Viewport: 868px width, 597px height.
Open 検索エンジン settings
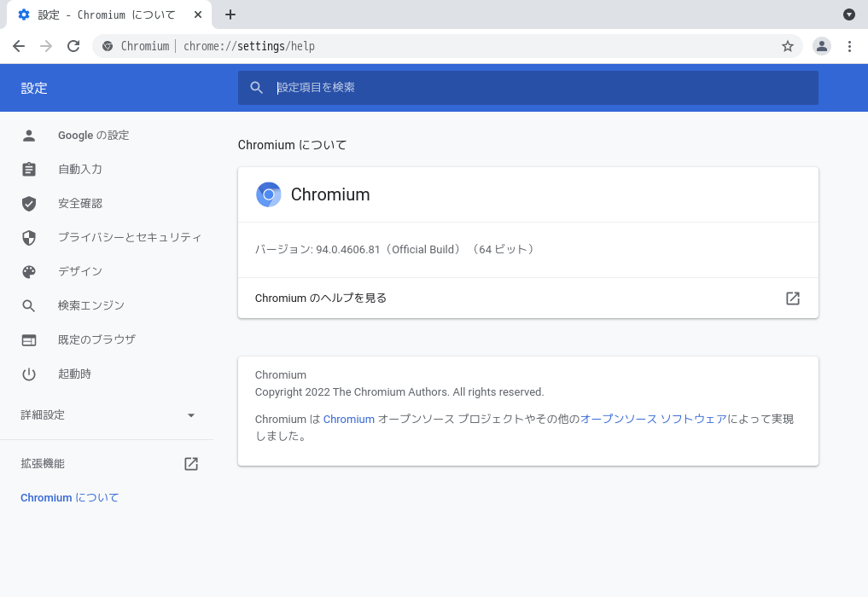(x=91, y=305)
